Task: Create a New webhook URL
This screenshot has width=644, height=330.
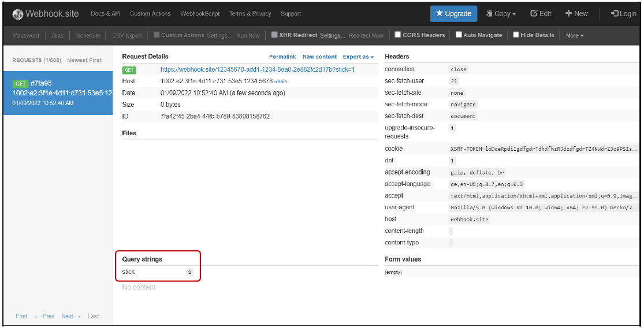Action: coord(576,13)
